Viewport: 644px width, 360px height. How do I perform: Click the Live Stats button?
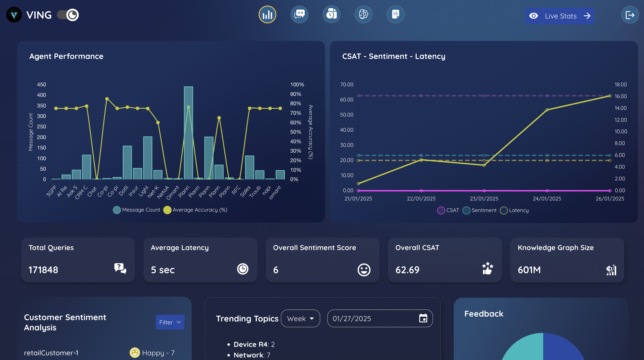(x=559, y=16)
